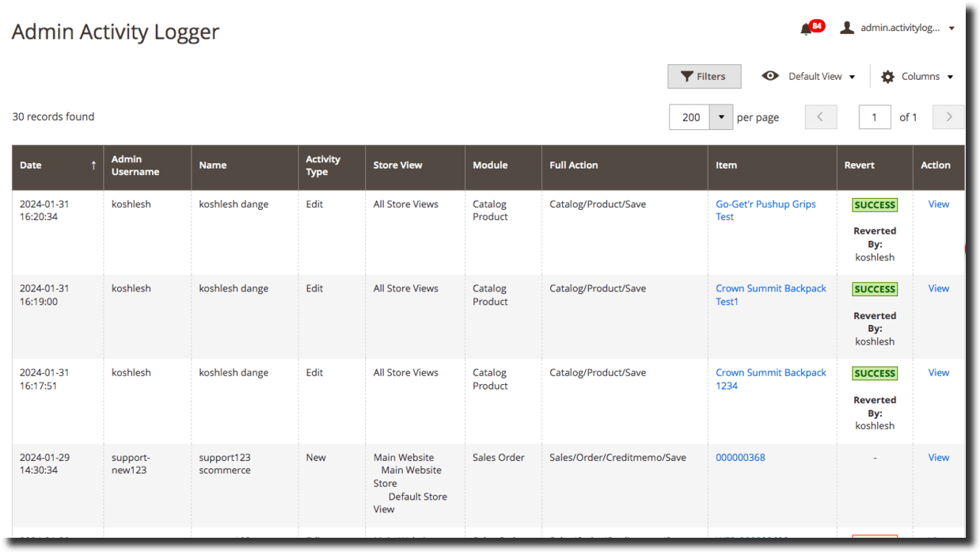Go to next page arrow
980x552 pixels.
click(x=948, y=117)
